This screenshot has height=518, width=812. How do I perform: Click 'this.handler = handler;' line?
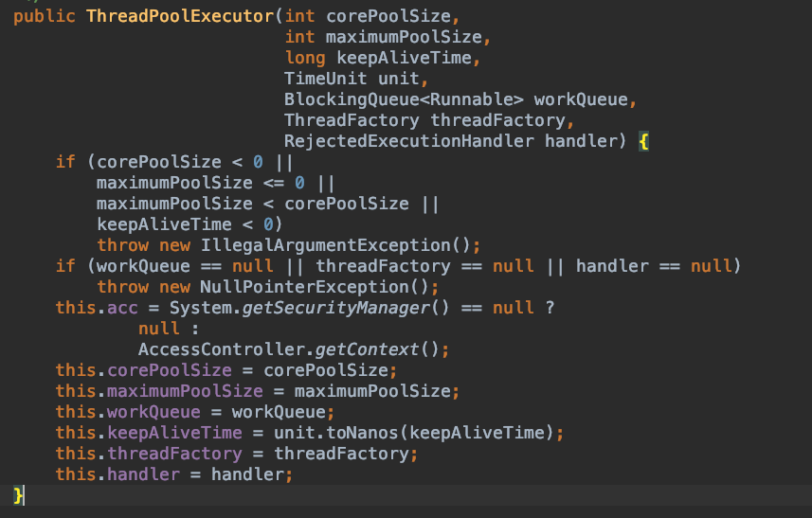coord(174,474)
